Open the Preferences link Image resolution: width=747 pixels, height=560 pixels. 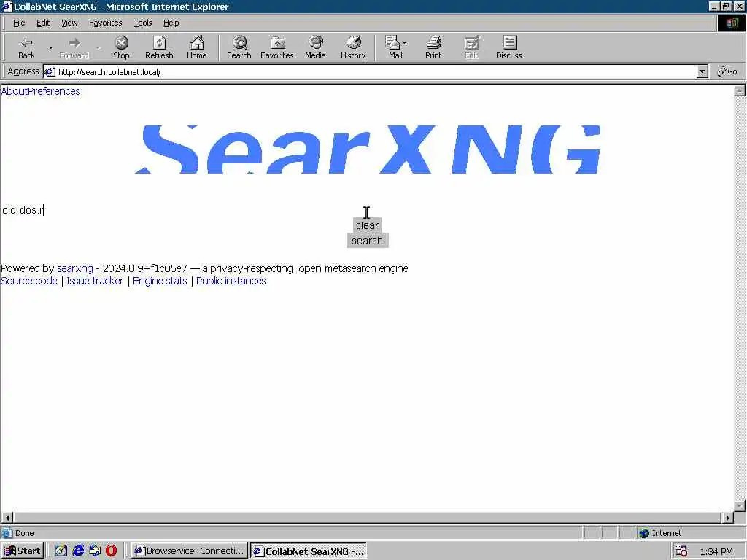point(54,91)
